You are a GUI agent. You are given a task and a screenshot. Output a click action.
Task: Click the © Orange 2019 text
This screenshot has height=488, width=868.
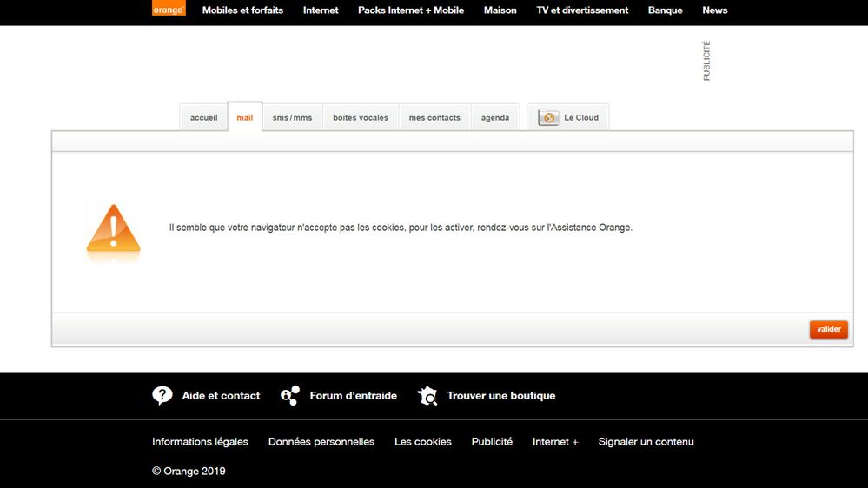coord(189,471)
